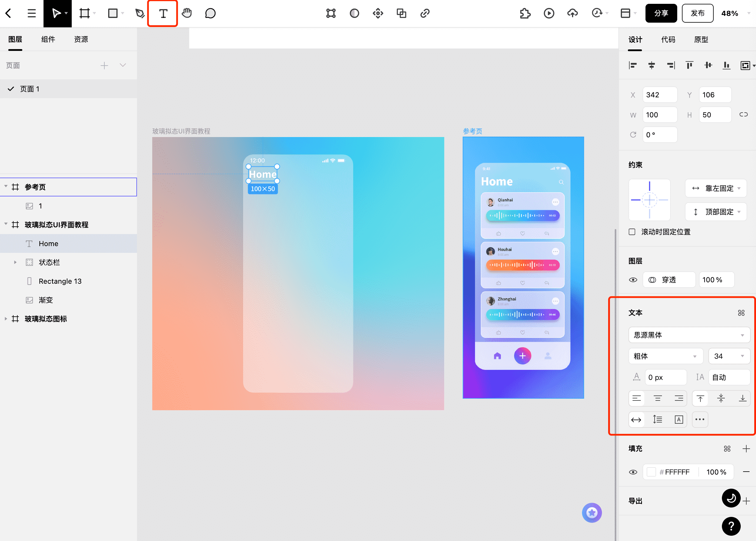Image resolution: width=756 pixels, height=541 pixels.
Task: Toggle lock aspect ratio link
Action: point(743,115)
